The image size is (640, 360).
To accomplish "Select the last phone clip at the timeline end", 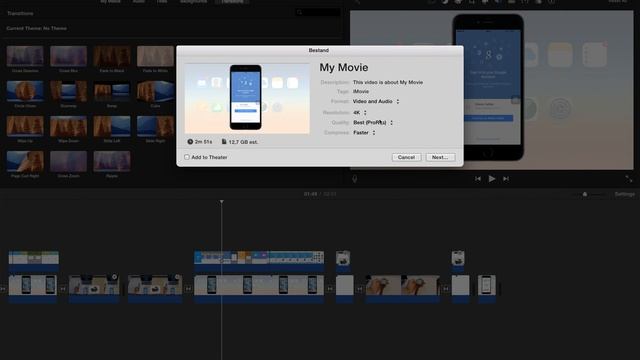I will click(x=487, y=288).
